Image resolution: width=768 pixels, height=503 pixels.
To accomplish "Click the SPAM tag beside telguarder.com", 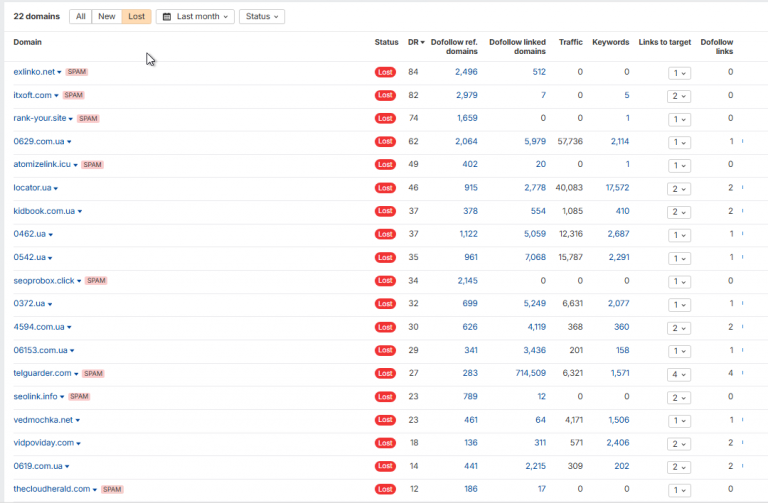I will coord(93,373).
